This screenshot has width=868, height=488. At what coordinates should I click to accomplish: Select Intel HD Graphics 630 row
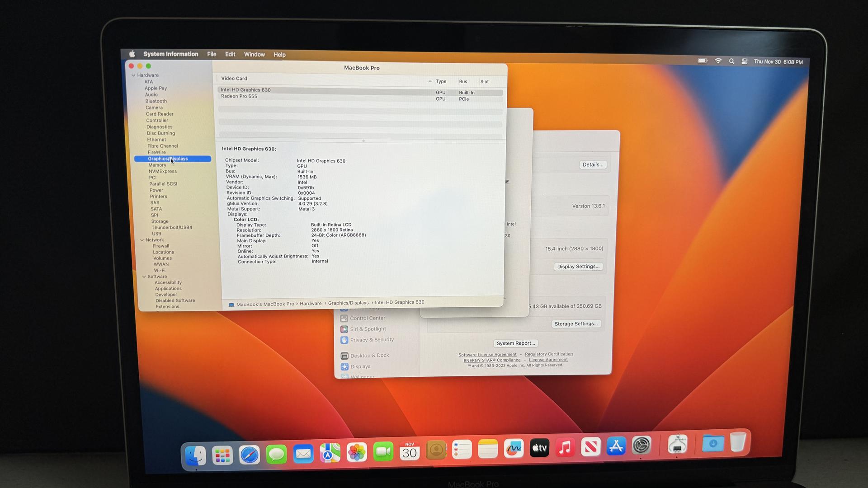coord(360,91)
